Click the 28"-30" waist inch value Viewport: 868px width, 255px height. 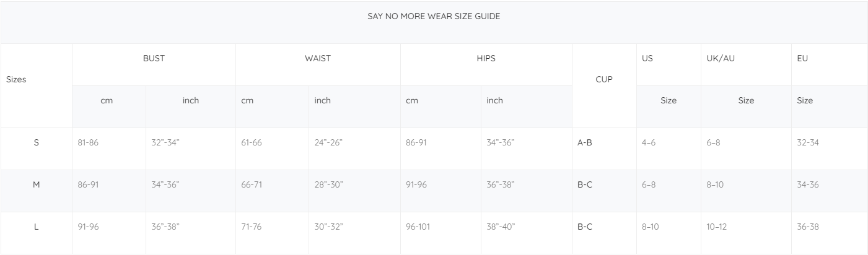pyautogui.click(x=328, y=184)
